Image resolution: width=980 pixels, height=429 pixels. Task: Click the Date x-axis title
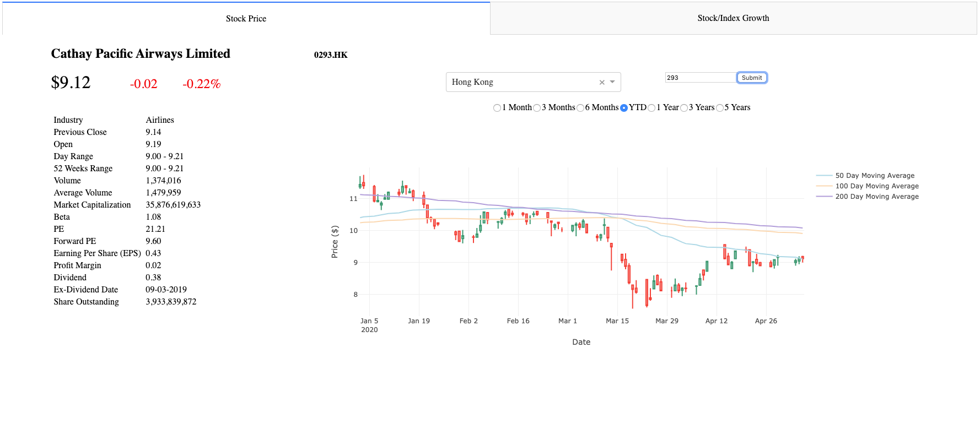click(x=581, y=342)
